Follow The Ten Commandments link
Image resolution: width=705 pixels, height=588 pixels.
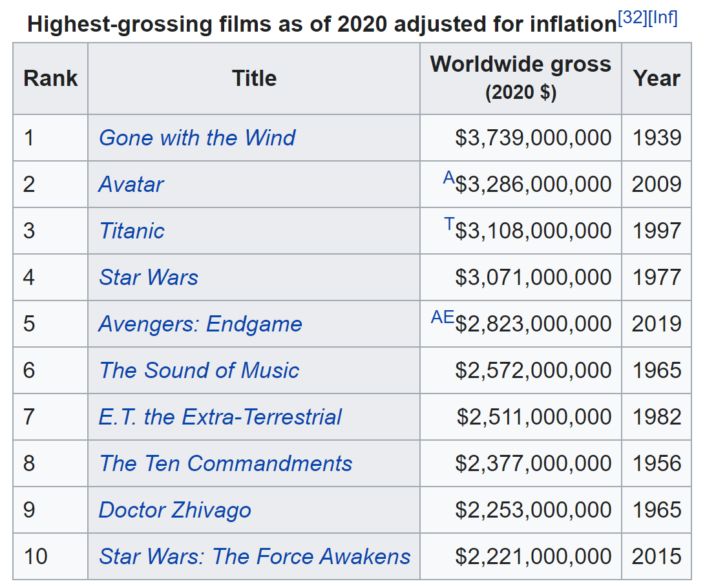tap(225, 463)
